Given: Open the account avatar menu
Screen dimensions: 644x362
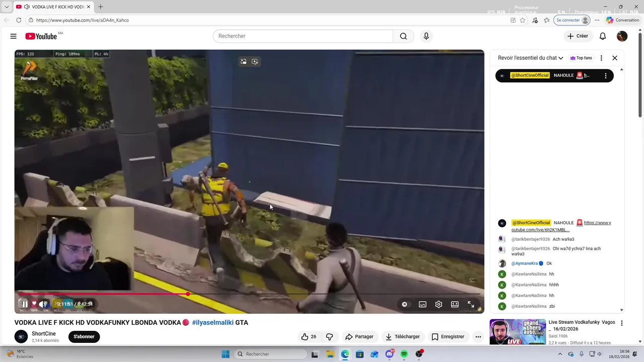Looking at the screenshot, I should (622, 36).
